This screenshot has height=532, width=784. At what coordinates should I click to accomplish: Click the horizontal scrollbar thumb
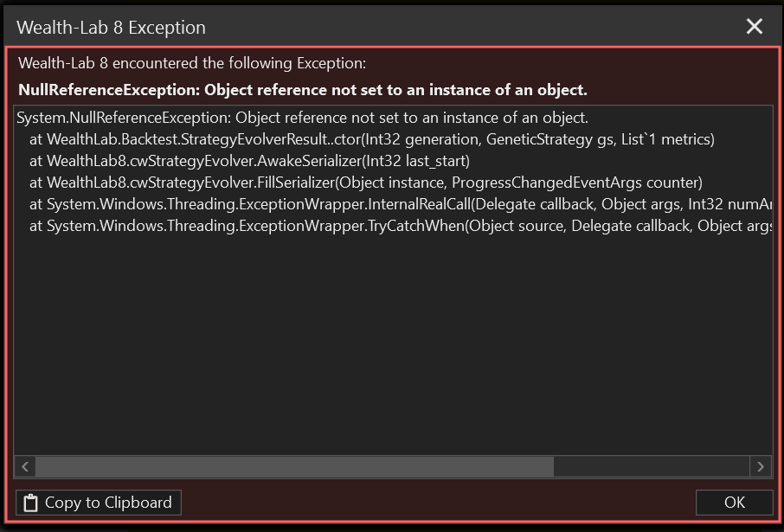click(294, 467)
